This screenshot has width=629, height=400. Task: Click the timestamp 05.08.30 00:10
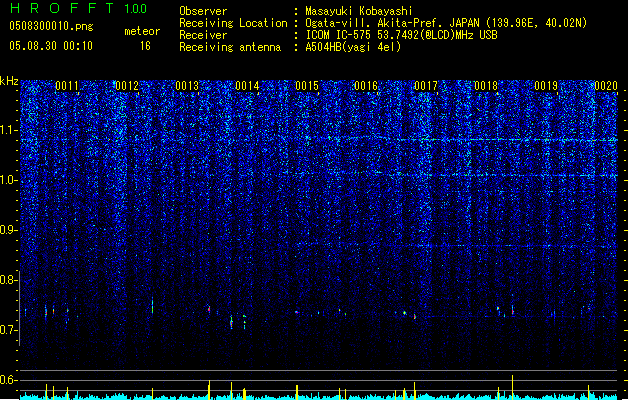(x=51, y=46)
